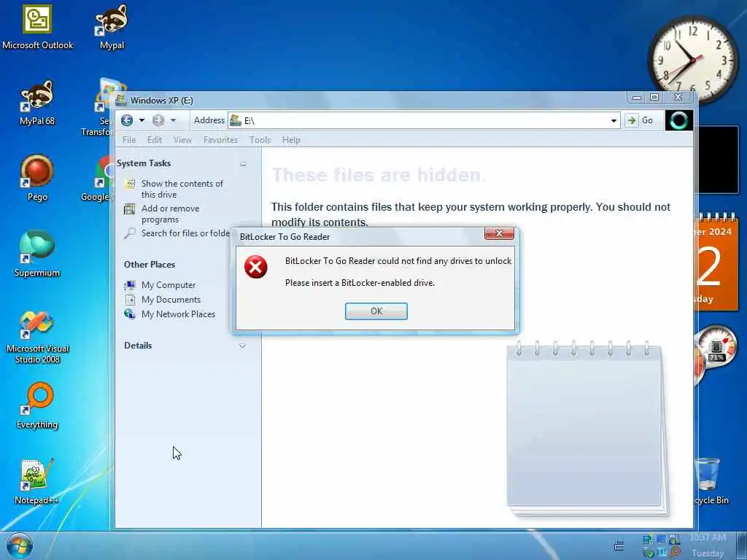Image resolution: width=747 pixels, height=560 pixels.
Task: Select the Mypal desktop icon
Action: pyautogui.click(x=112, y=28)
